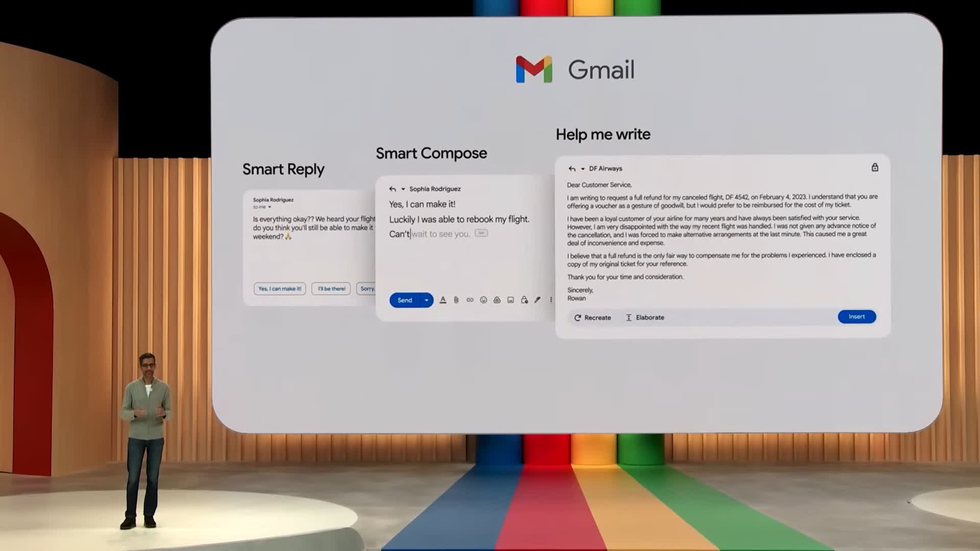Click the back arrow in Help me write panel
Image resolution: width=980 pixels, height=551 pixels.
click(571, 168)
